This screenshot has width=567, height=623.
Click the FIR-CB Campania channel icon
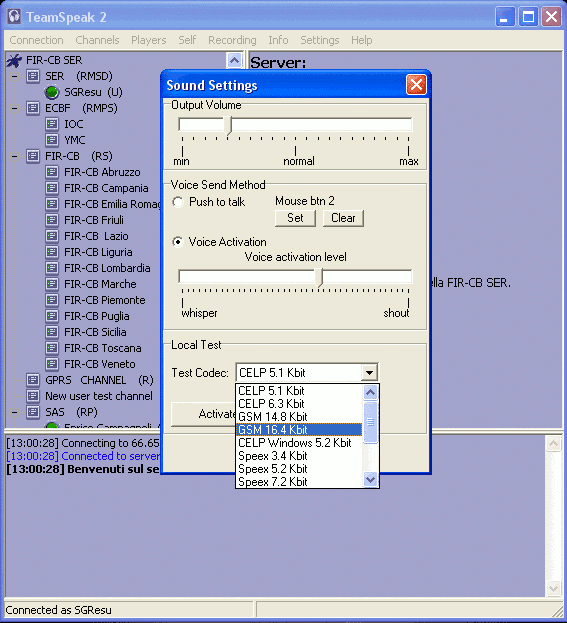point(52,188)
